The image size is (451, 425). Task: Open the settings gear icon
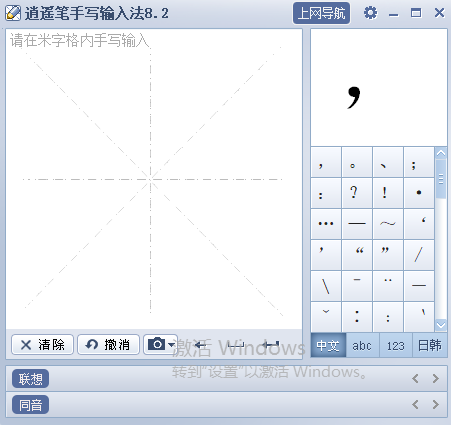click(x=370, y=13)
